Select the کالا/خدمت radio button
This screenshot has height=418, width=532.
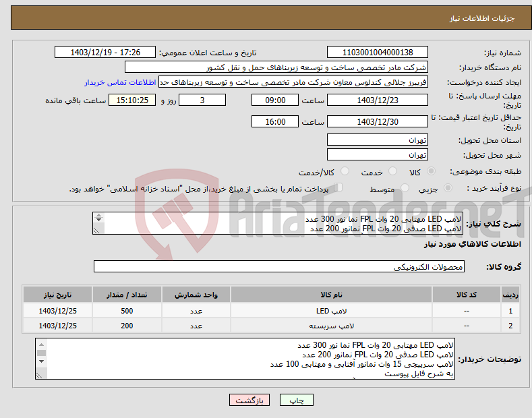(345, 171)
